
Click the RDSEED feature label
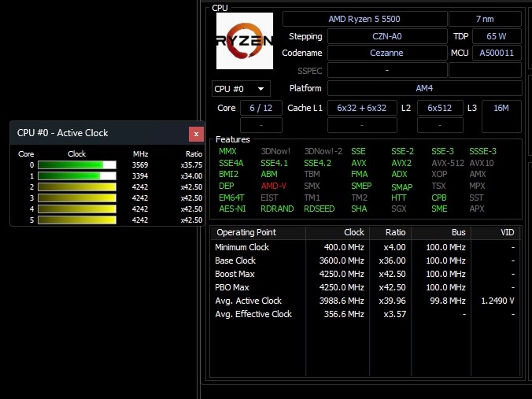click(319, 209)
